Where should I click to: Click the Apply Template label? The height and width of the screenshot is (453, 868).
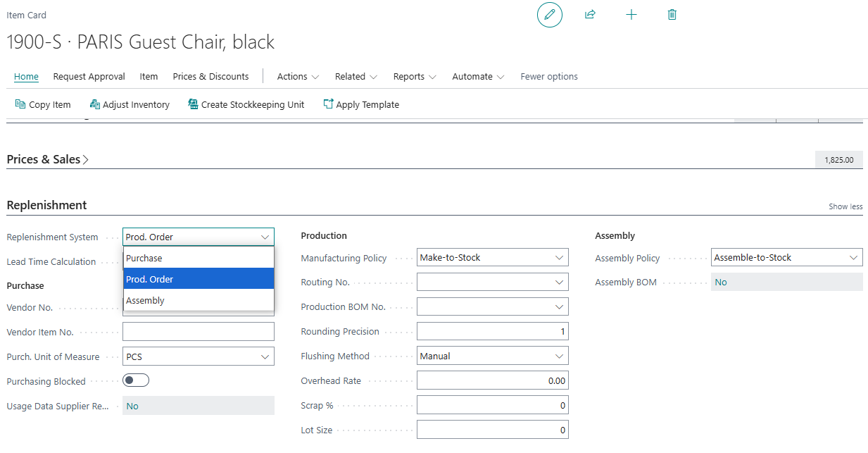click(x=367, y=105)
